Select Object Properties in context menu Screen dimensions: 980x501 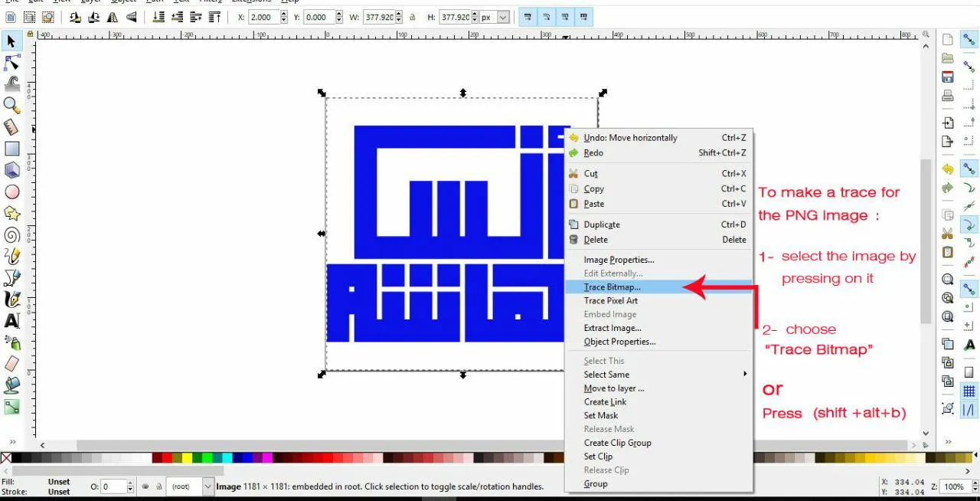[x=619, y=342]
